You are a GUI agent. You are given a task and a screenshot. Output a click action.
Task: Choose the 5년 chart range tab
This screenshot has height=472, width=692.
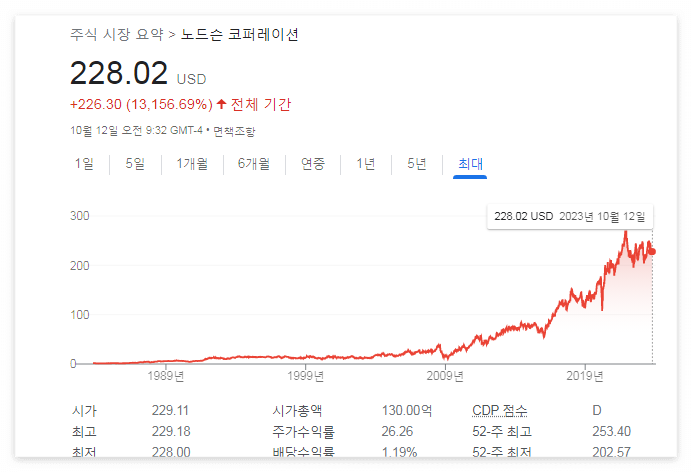pyautogui.click(x=417, y=164)
